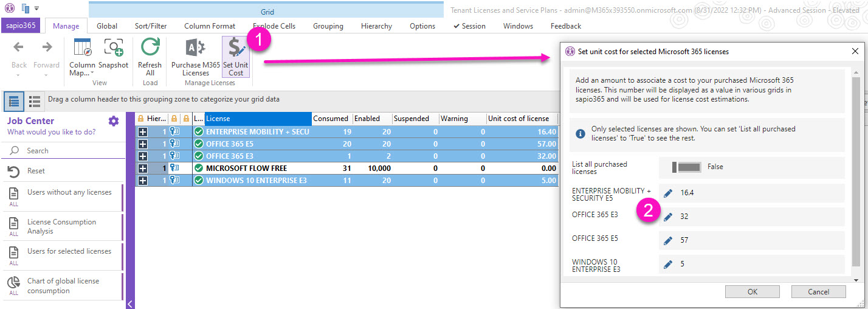This screenshot has width=868, height=309.
Task: Open the Back button dropdown arrow
Action: 19,75
